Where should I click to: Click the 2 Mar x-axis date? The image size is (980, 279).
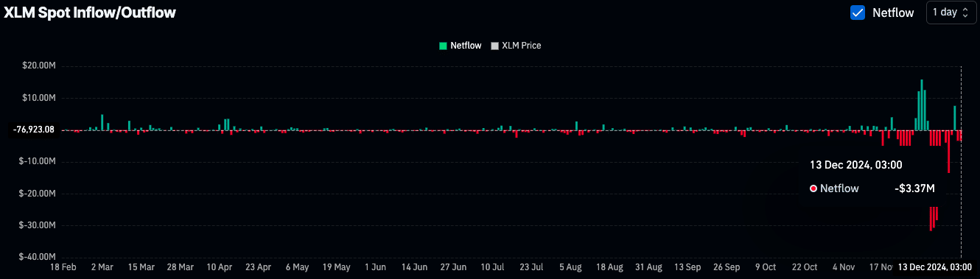point(102,266)
